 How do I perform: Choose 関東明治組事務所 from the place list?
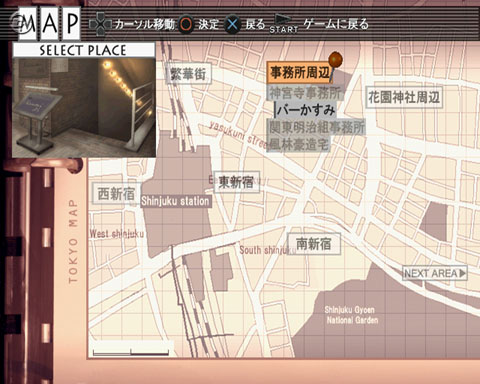click(x=316, y=127)
